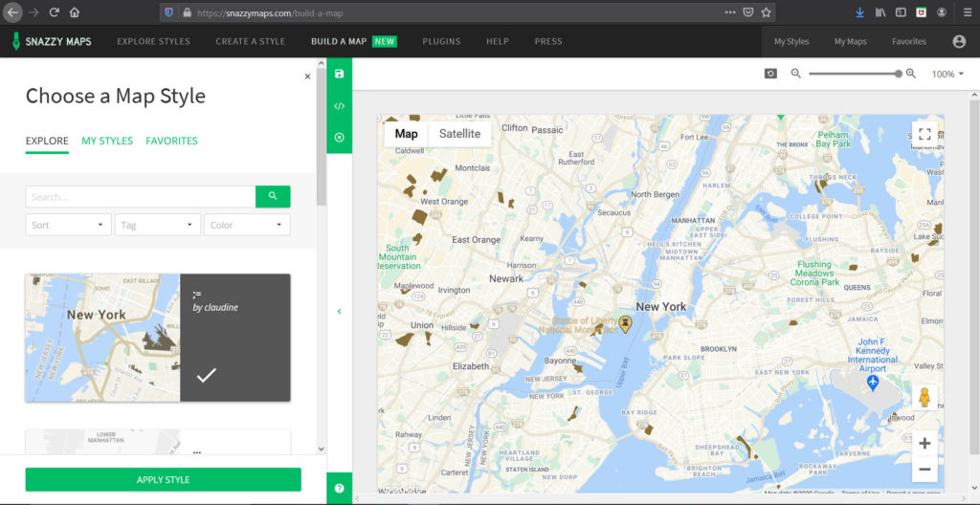Go to My Styles in top bar

tap(791, 42)
